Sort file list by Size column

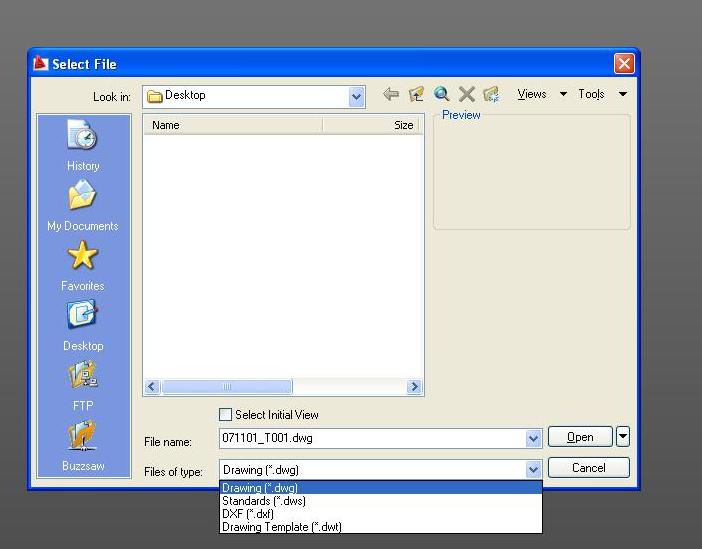[372, 125]
